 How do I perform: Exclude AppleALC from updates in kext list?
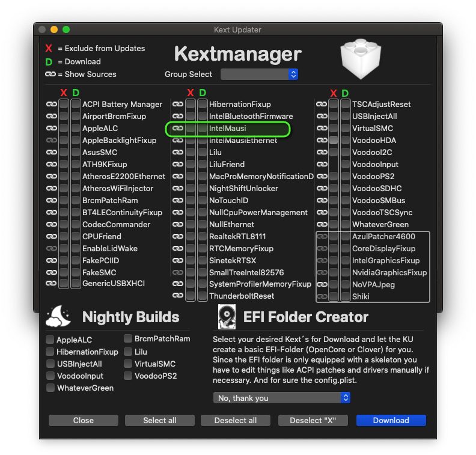[x=64, y=128]
